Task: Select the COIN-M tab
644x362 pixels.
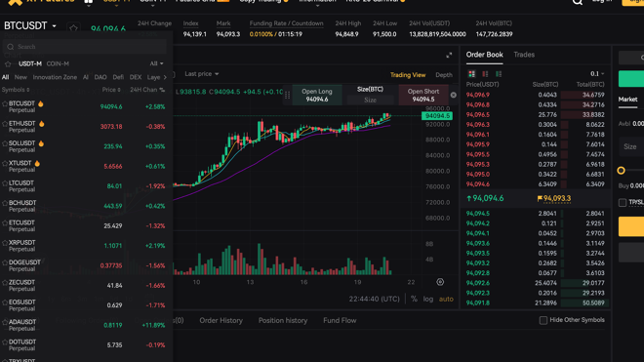Action: click(x=58, y=64)
